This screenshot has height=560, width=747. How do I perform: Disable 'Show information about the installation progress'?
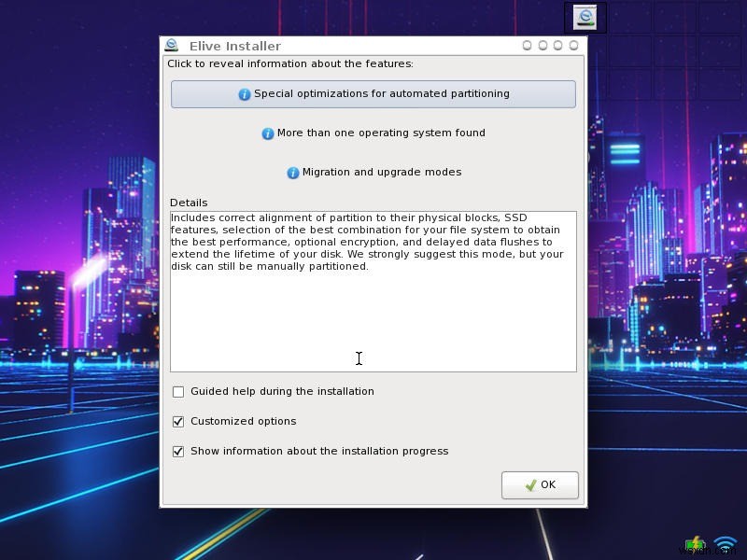click(178, 452)
